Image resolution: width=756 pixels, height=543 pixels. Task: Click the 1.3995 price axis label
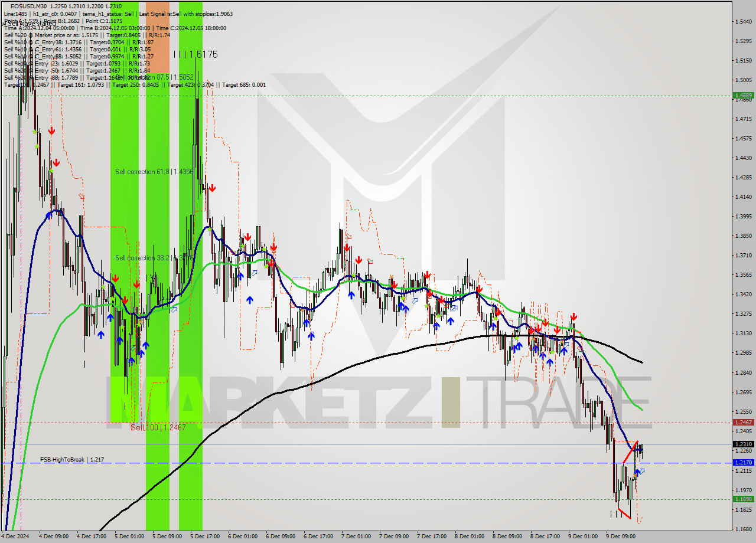(743, 216)
